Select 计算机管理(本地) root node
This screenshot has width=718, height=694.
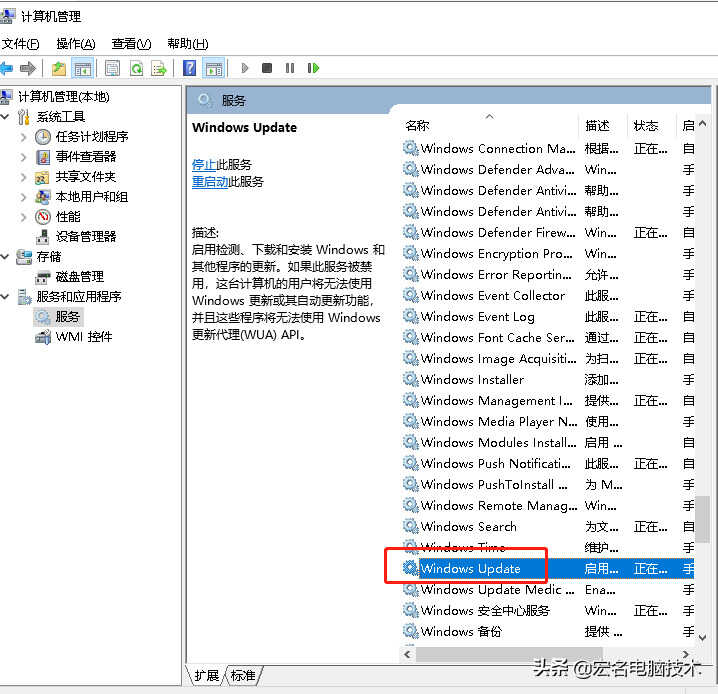click(x=64, y=97)
